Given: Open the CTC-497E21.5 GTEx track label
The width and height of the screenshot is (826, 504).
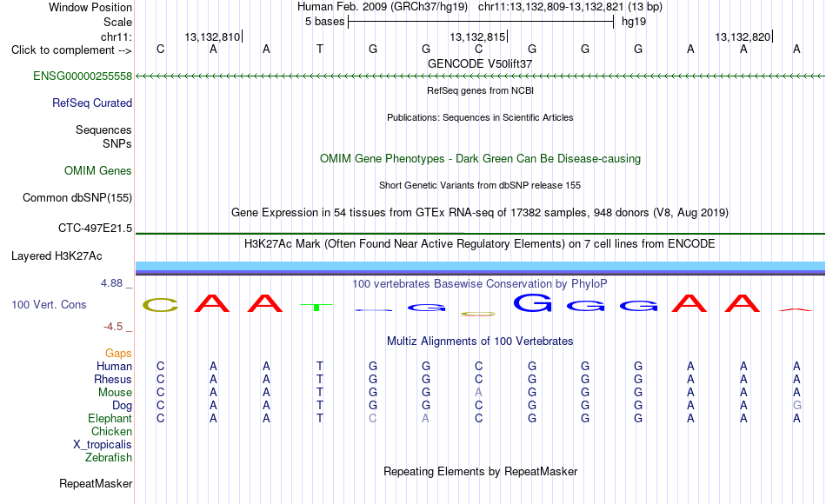Looking at the screenshot, I should [95, 228].
